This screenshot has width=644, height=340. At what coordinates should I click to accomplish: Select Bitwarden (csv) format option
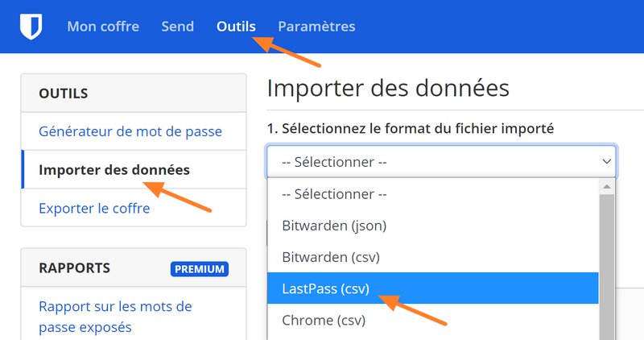tap(330, 257)
